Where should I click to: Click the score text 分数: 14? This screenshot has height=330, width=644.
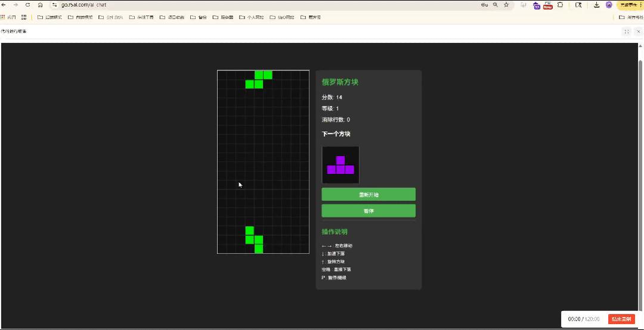coord(332,97)
